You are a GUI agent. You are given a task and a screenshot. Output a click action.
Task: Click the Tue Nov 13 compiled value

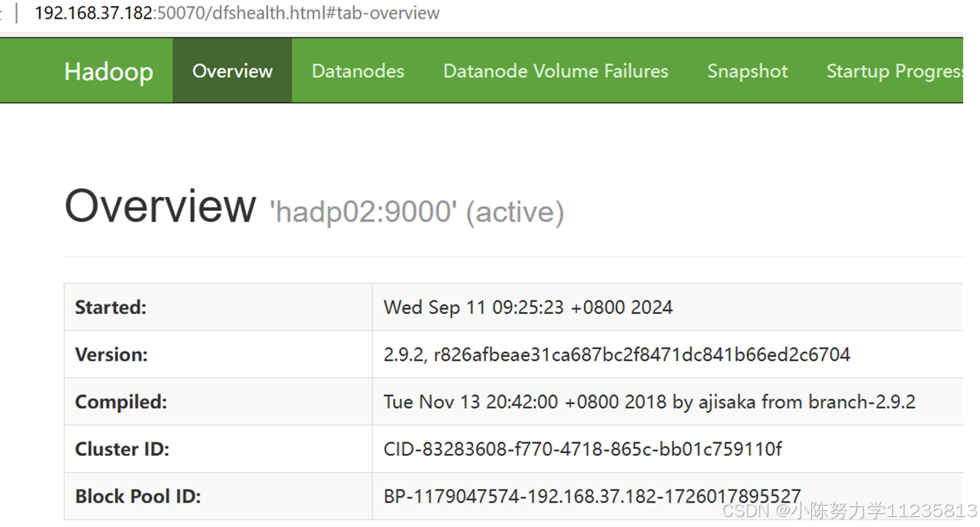pos(650,402)
